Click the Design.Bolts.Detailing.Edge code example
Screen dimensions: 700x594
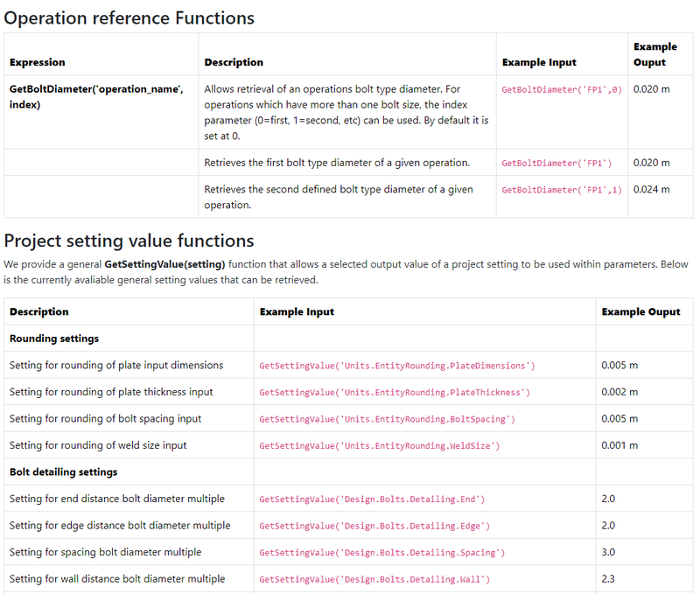[x=374, y=526]
